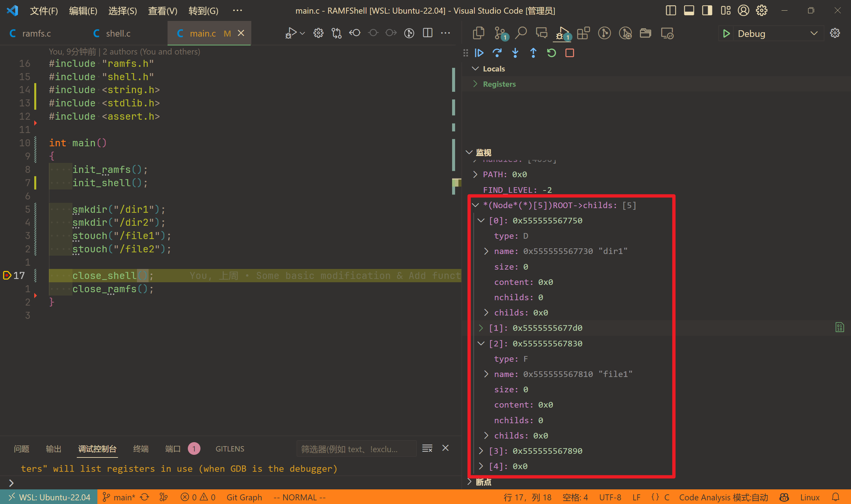Screen dimensions: 851x504
Task: Open the Debug configuration dropdown
Action: (x=814, y=33)
